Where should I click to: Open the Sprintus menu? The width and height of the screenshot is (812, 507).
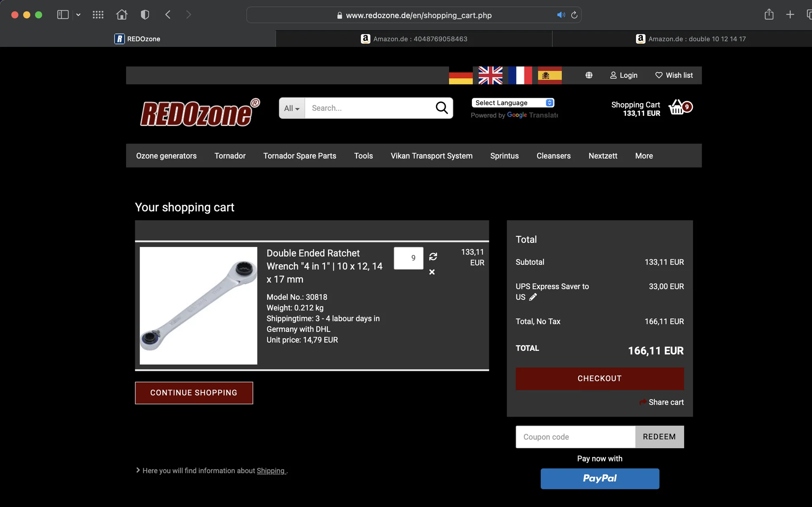pos(505,156)
